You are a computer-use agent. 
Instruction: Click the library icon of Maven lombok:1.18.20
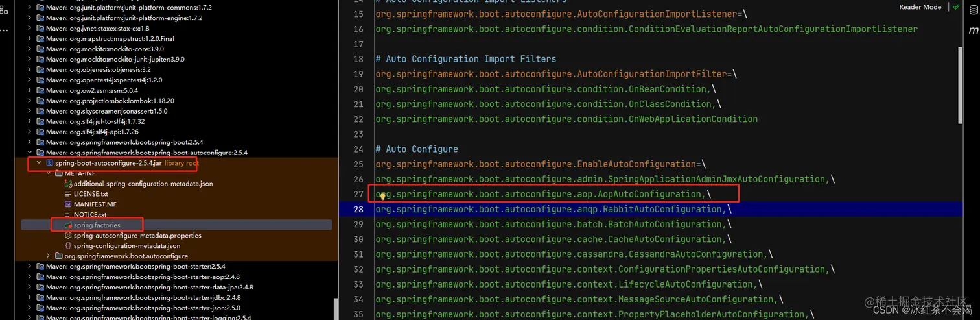click(41, 101)
